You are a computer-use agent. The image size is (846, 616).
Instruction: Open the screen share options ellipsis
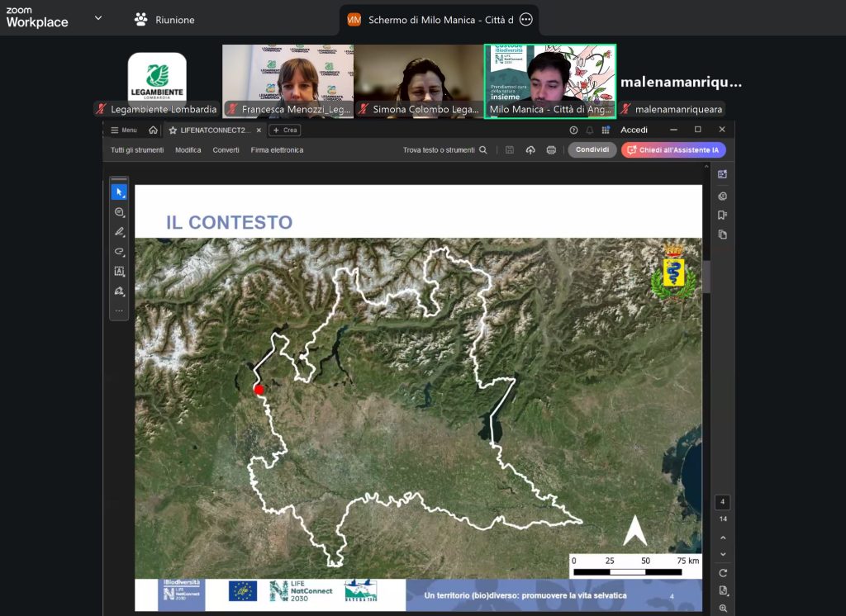(526, 20)
